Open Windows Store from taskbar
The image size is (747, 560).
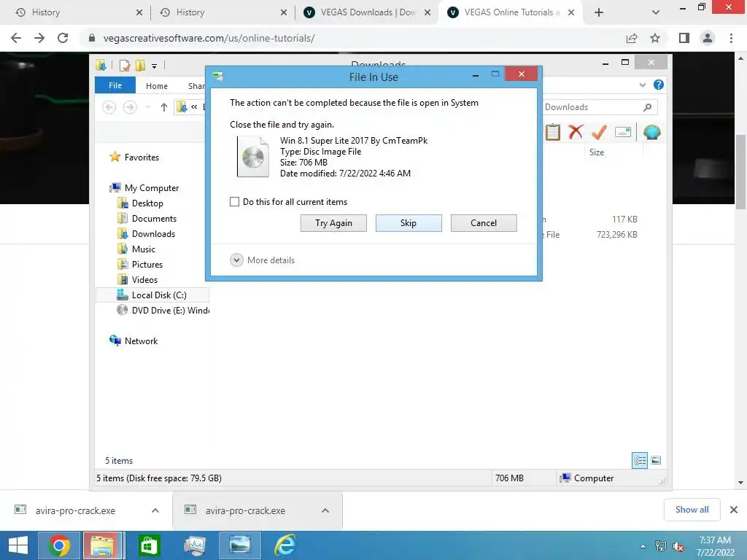[149, 545]
